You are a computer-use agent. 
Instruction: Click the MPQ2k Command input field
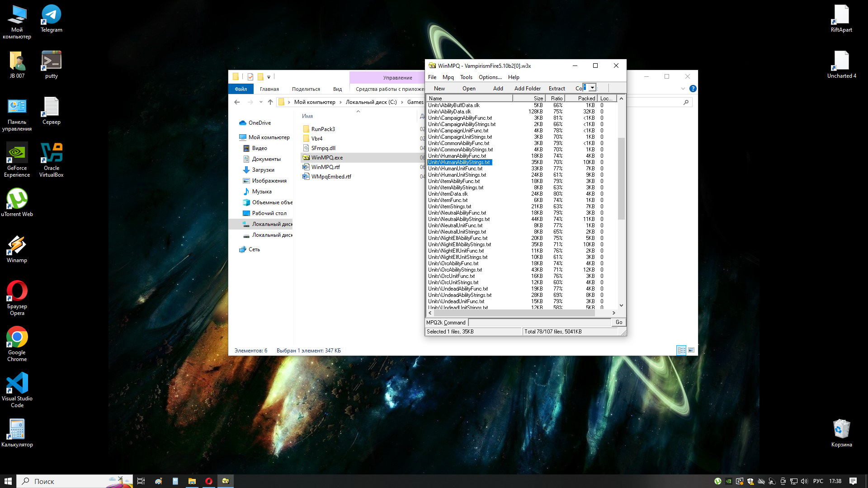(x=539, y=323)
